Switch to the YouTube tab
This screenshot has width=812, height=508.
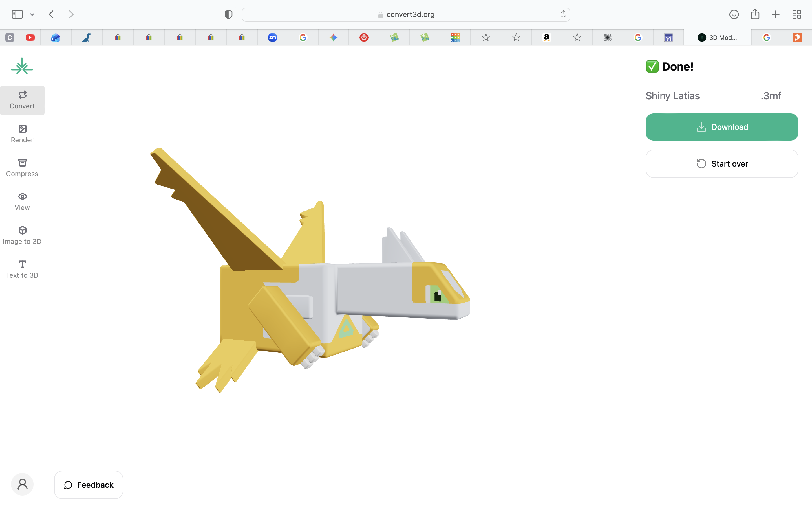[x=30, y=37]
